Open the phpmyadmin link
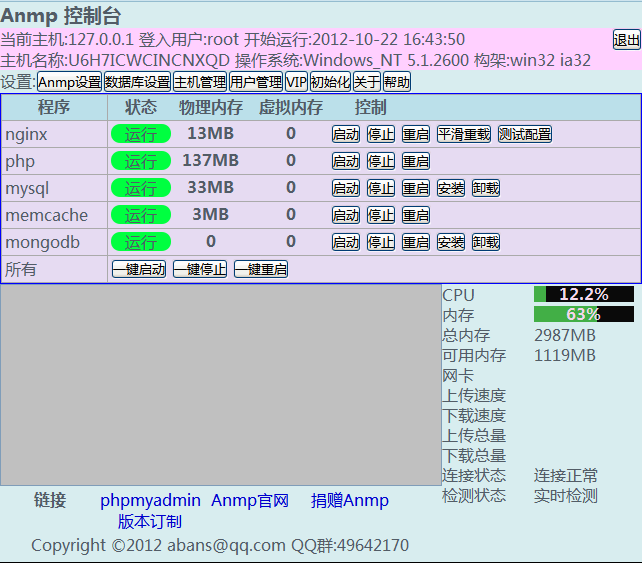The width and height of the screenshot is (642, 563). [x=150, y=500]
